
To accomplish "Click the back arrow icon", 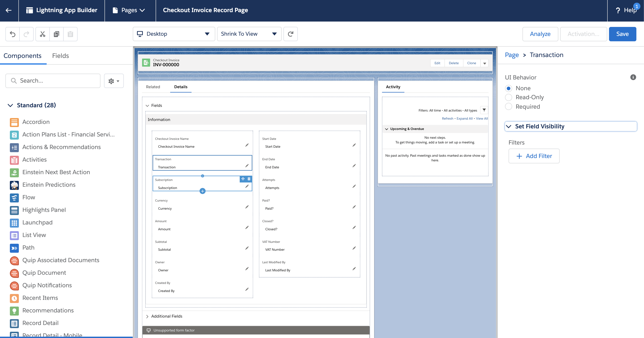I will [x=9, y=10].
